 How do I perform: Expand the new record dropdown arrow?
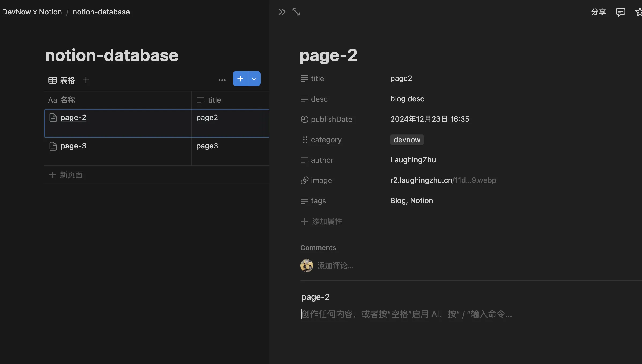pos(254,79)
